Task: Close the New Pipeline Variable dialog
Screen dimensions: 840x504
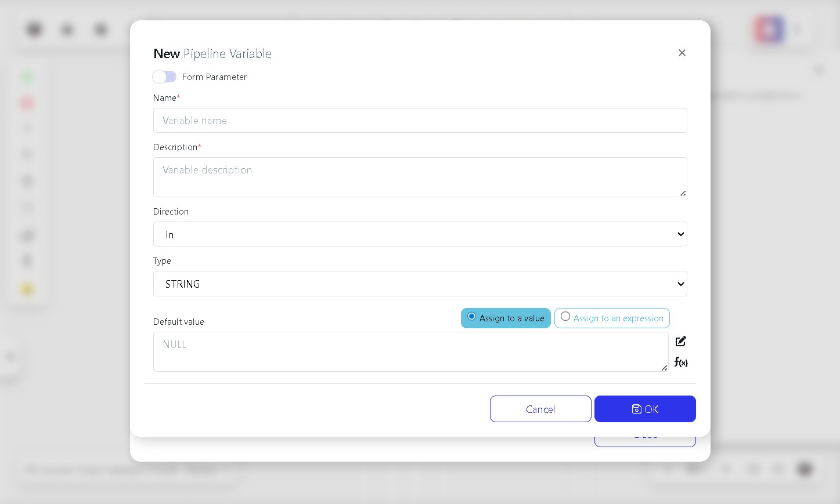Action: (x=682, y=53)
